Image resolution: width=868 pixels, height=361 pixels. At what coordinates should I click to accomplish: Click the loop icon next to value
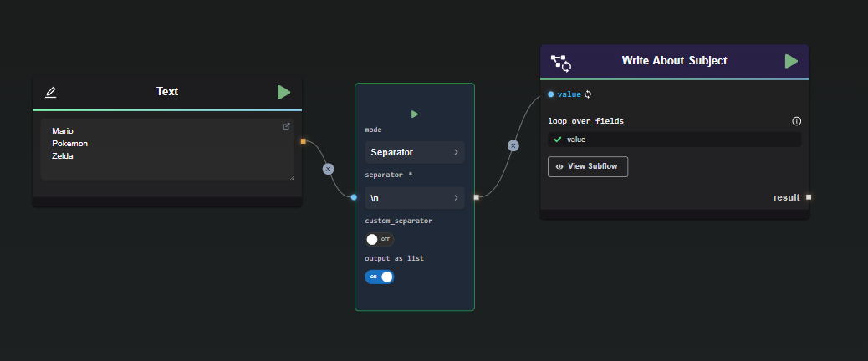click(x=588, y=94)
